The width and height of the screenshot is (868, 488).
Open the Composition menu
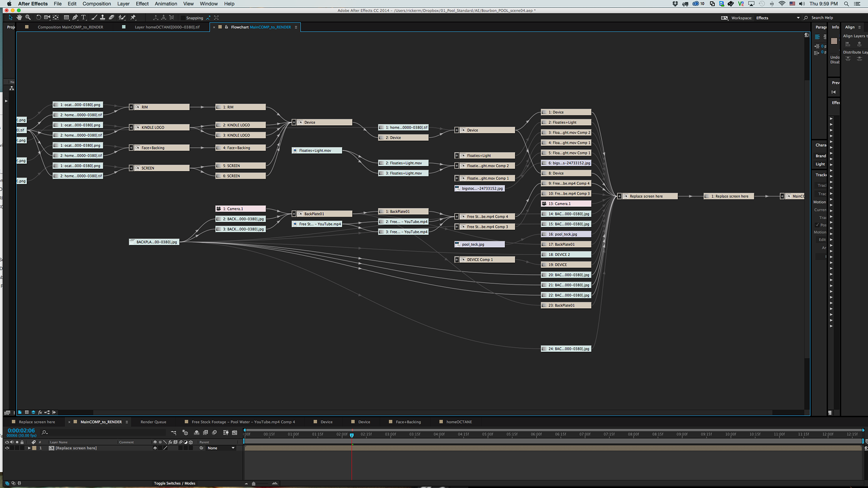[96, 4]
